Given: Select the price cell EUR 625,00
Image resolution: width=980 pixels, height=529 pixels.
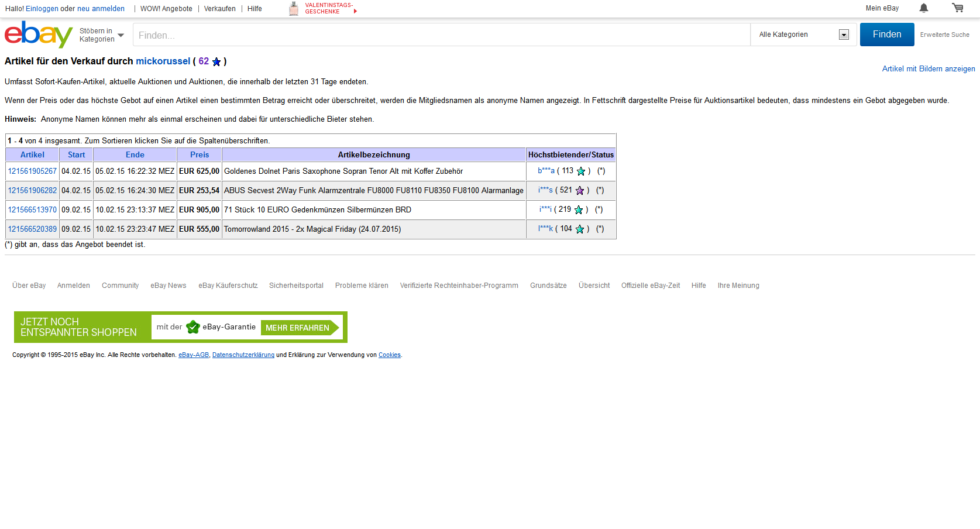Looking at the screenshot, I should pyautogui.click(x=199, y=171).
